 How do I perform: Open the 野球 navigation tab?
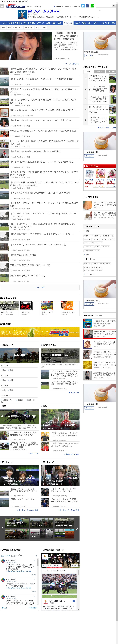tap(16, 23)
